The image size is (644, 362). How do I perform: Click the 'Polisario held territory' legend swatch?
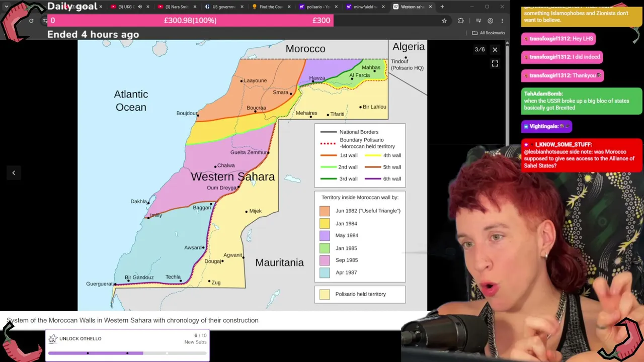coord(325,294)
